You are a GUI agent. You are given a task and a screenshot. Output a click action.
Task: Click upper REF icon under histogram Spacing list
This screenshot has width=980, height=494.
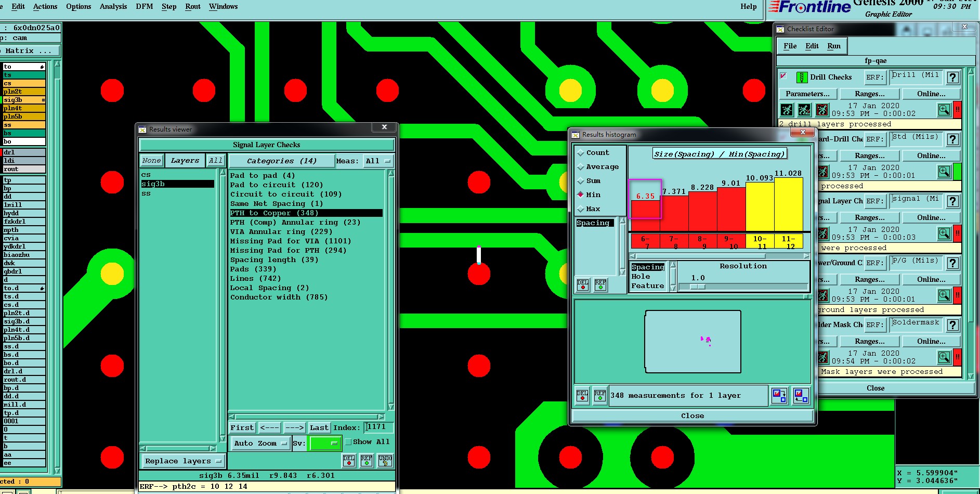[x=600, y=285]
